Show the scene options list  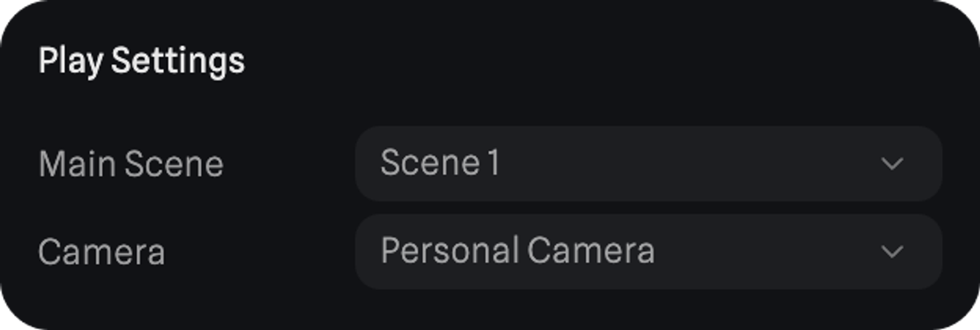point(648,163)
